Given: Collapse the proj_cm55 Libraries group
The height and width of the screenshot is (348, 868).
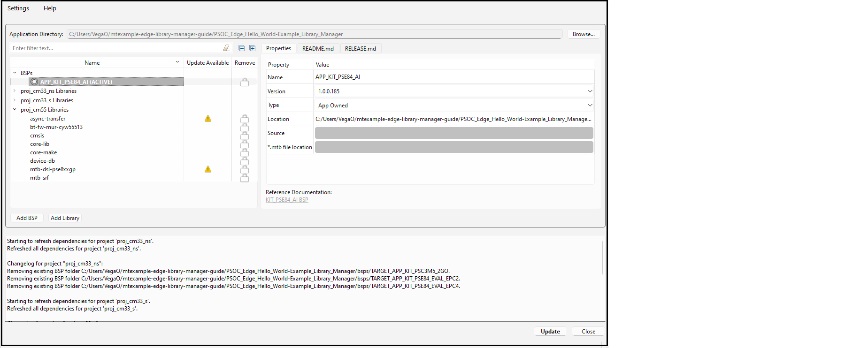Looking at the screenshot, I should pos(15,109).
